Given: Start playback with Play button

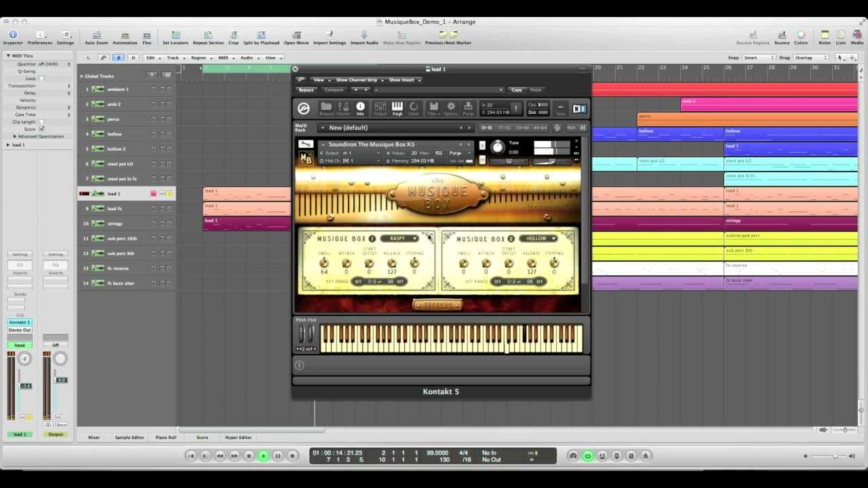Looking at the screenshot, I should pos(263,456).
